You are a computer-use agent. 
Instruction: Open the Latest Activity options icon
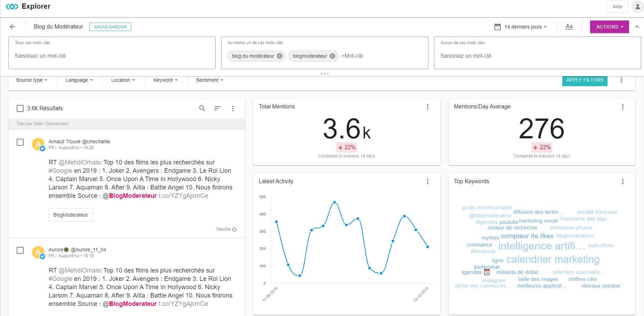[x=428, y=181]
